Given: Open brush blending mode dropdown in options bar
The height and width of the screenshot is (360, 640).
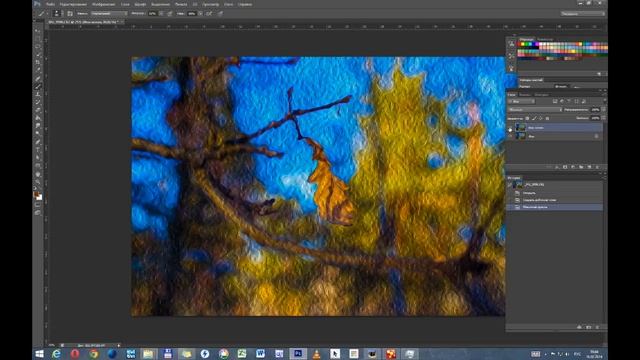Looking at the screenshot, I should [x=109, y=13].
